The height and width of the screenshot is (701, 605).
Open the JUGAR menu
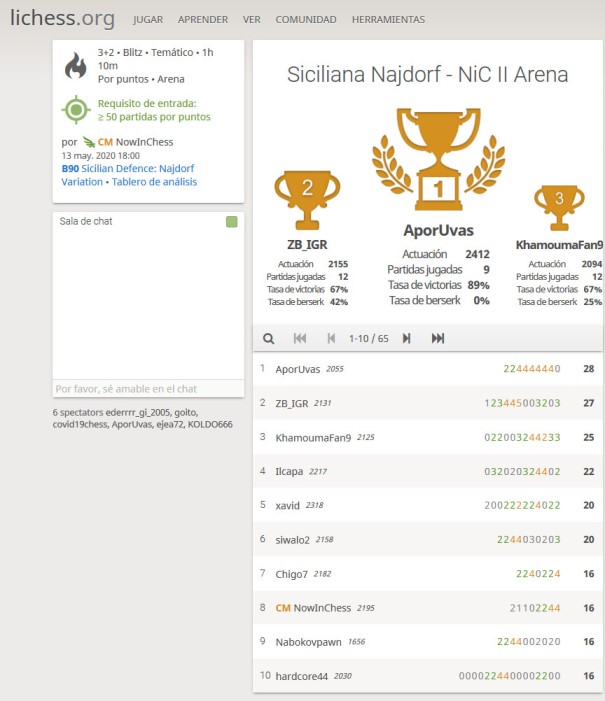[x=148, y=19]
